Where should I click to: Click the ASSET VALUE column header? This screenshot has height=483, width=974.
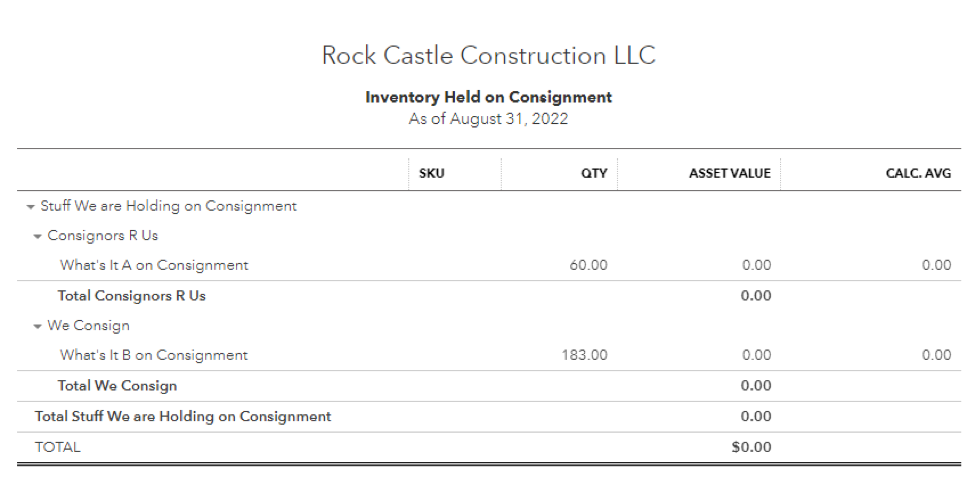tap(730, 173)
